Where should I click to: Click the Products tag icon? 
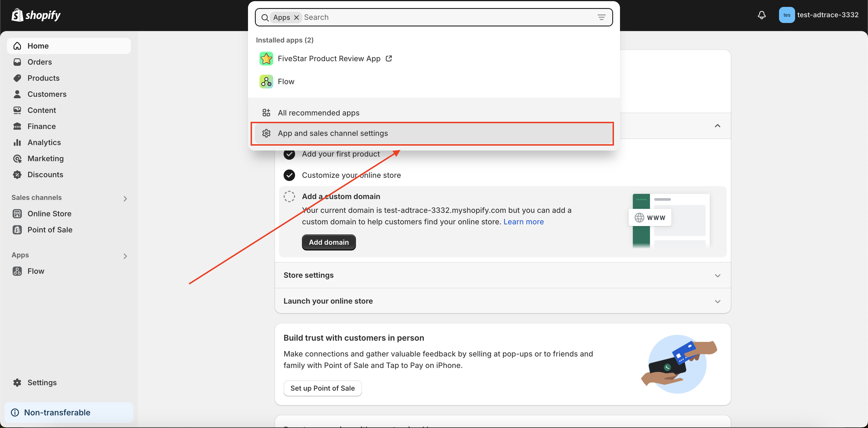point(17,78)
